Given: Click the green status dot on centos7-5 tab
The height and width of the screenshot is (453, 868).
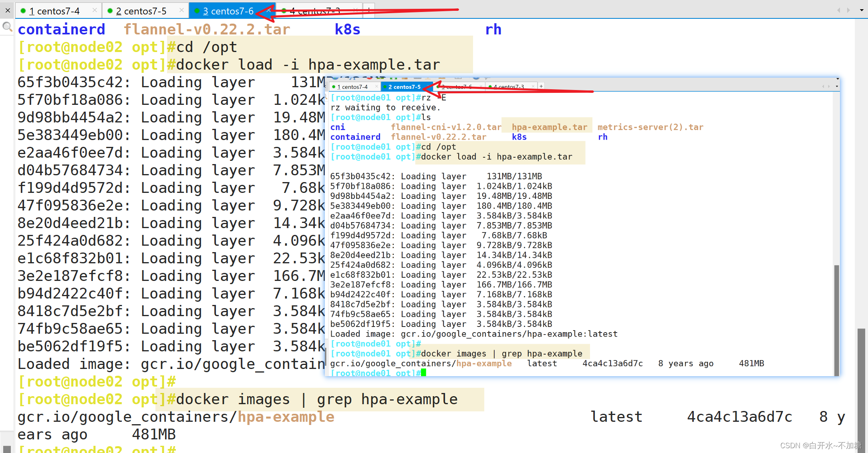Looking at the screenshot, I should [110, 11].
